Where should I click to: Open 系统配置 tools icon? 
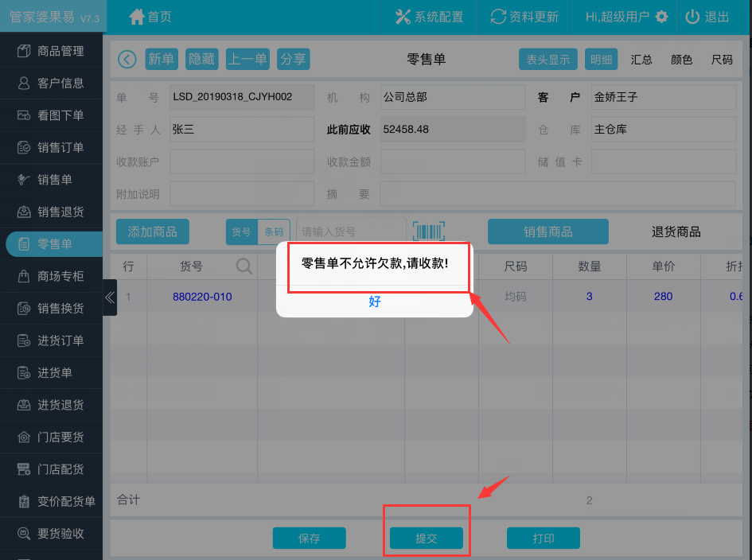tap(403, 17)
